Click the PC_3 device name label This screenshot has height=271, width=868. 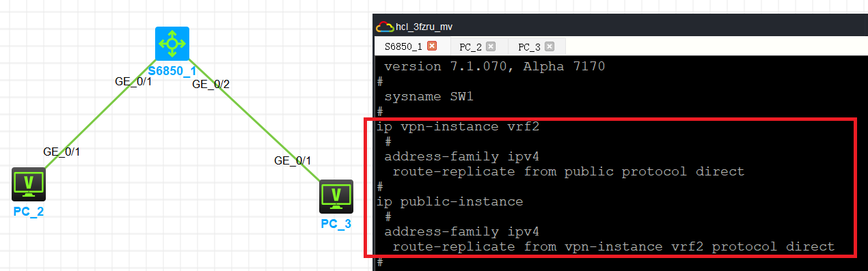coord(336,224)
